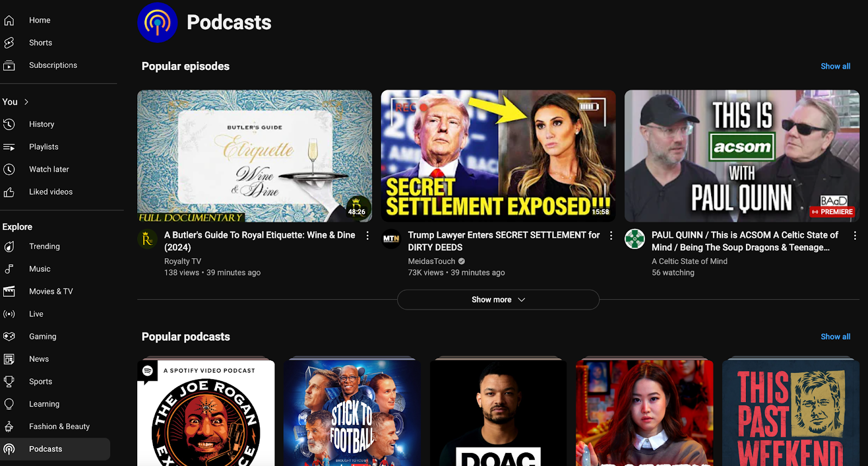Open MeidasTouch channel name link
The width and height of the screenshot is (868, 466).
[432, 261]
